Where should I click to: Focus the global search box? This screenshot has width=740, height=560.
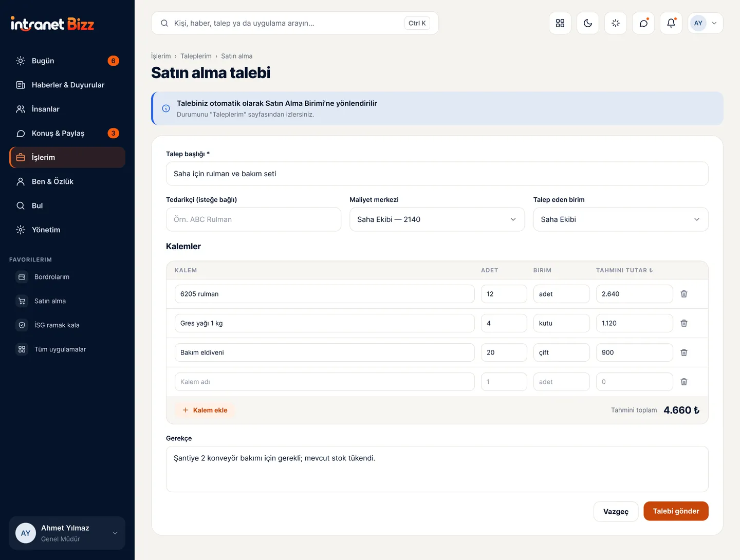[295, 23]
